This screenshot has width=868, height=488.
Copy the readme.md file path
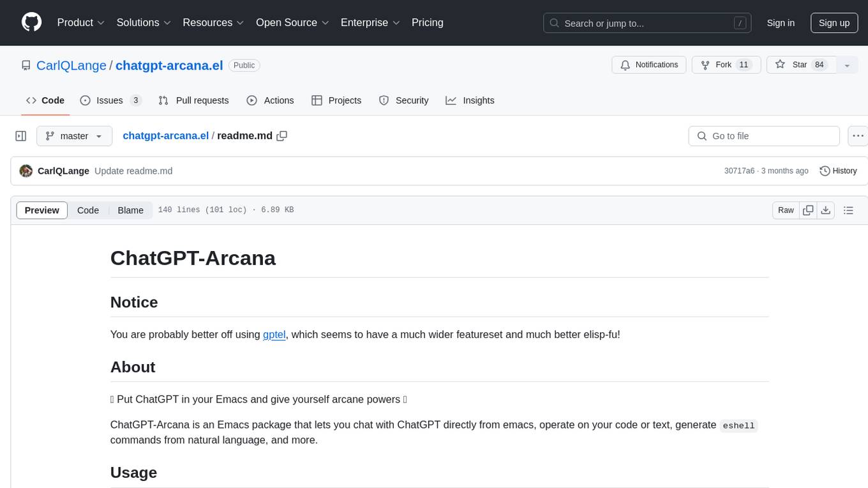click(x=281, y=136)
